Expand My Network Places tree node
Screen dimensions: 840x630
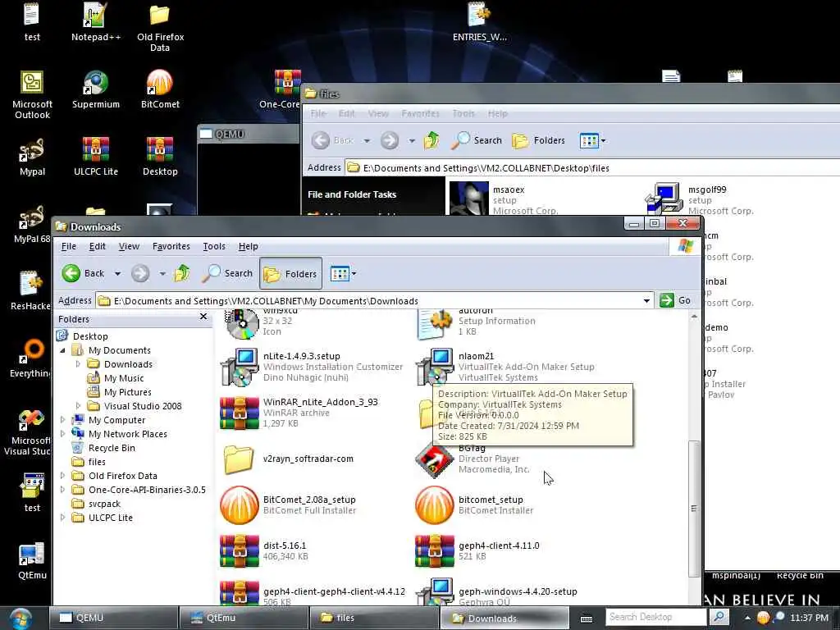(62, 434)
